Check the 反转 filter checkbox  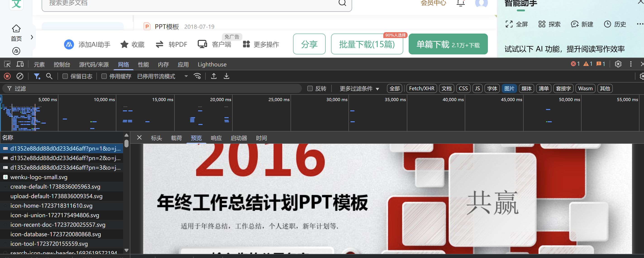pyautogui.click(x=310, y=88)
